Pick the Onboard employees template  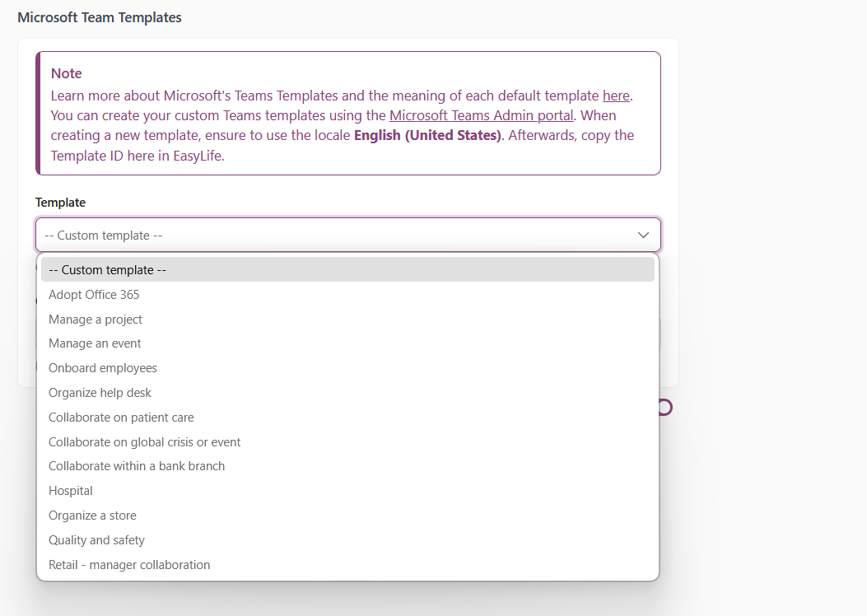click(102, 368)
